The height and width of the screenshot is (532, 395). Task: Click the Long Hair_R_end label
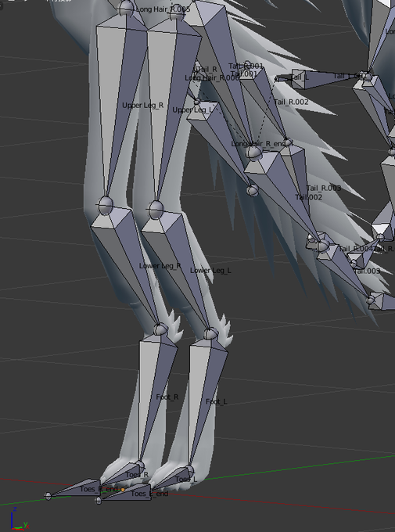[259, 144]
